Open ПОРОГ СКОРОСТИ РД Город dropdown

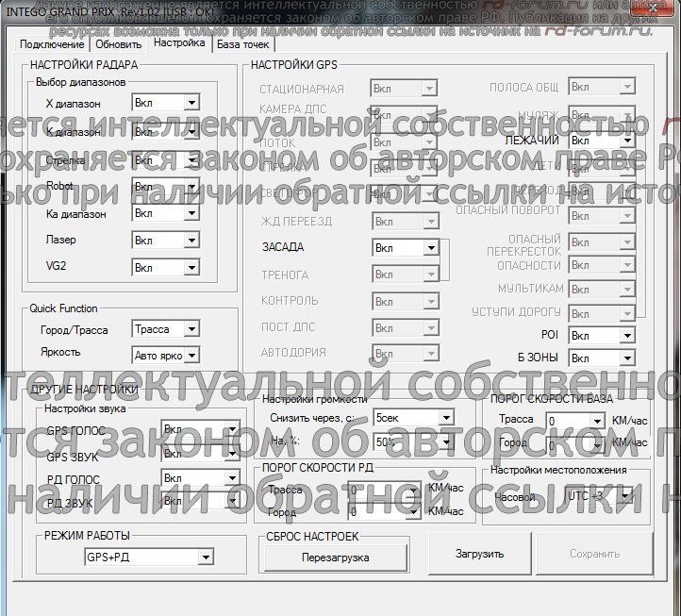(x=384, y=512)
